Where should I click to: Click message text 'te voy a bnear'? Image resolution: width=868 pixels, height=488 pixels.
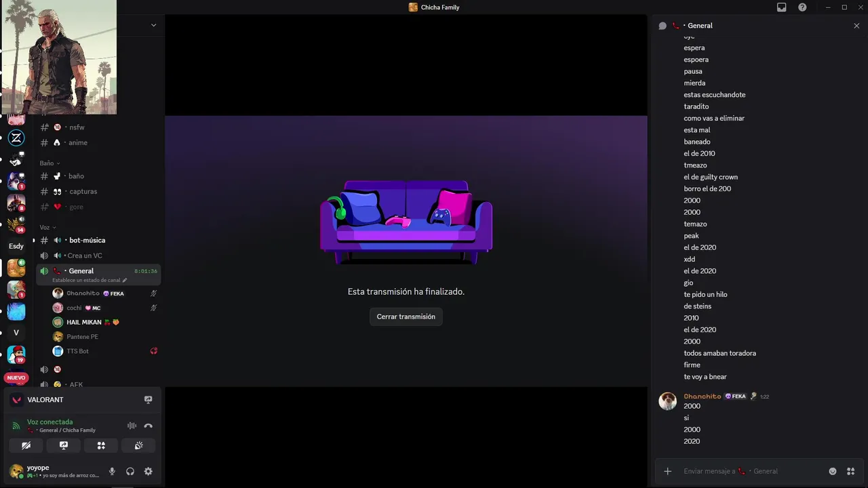point(705,377)
